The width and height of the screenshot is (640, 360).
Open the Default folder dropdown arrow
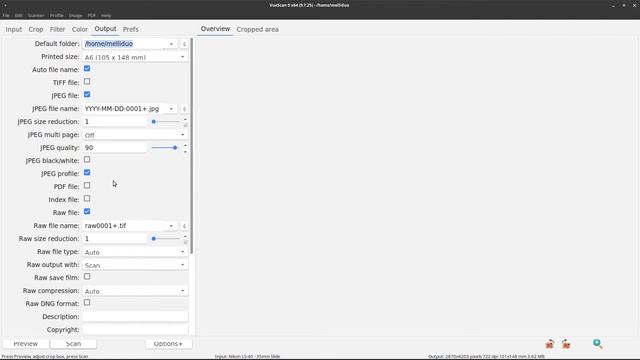pyautogui.click(x=171, y=44)
